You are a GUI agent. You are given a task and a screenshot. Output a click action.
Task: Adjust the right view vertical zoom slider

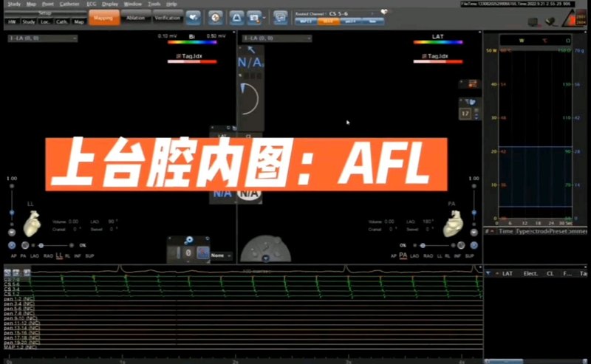[x=474, y=213]
